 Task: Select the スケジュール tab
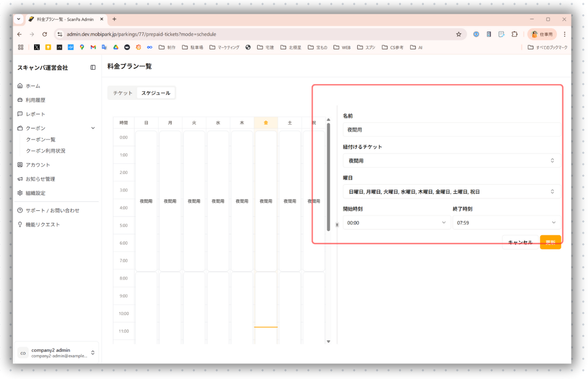(156, 93)
